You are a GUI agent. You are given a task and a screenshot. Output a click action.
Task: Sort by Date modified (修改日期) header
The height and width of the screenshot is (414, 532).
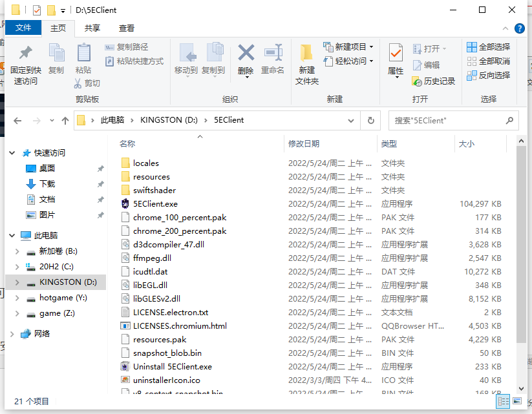tap(330, 144)
